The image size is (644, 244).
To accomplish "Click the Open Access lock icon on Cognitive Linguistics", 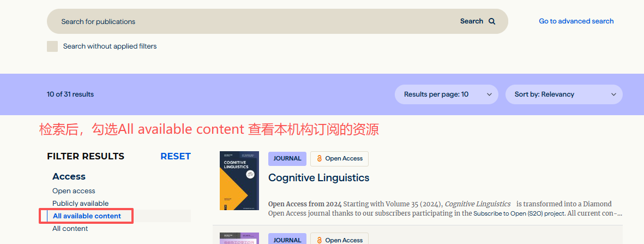I will tap(319, 159).
